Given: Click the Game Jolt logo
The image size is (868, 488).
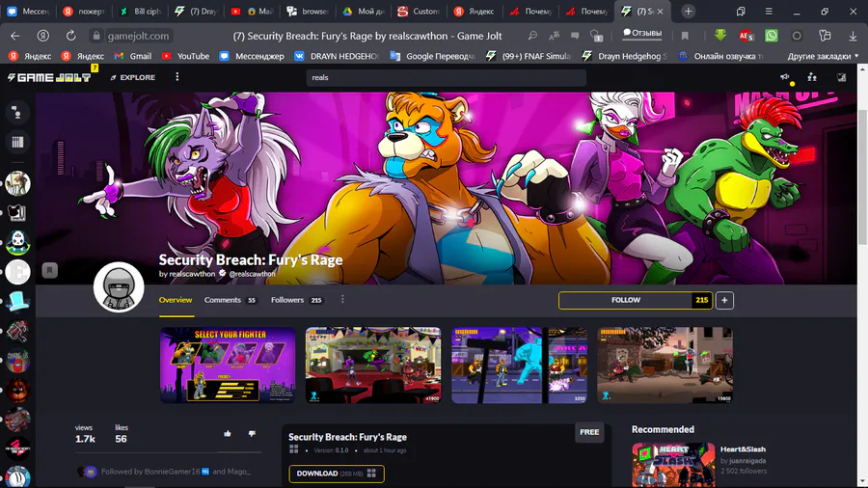Looking at the screenshot, I should click(x=49, y=77).
